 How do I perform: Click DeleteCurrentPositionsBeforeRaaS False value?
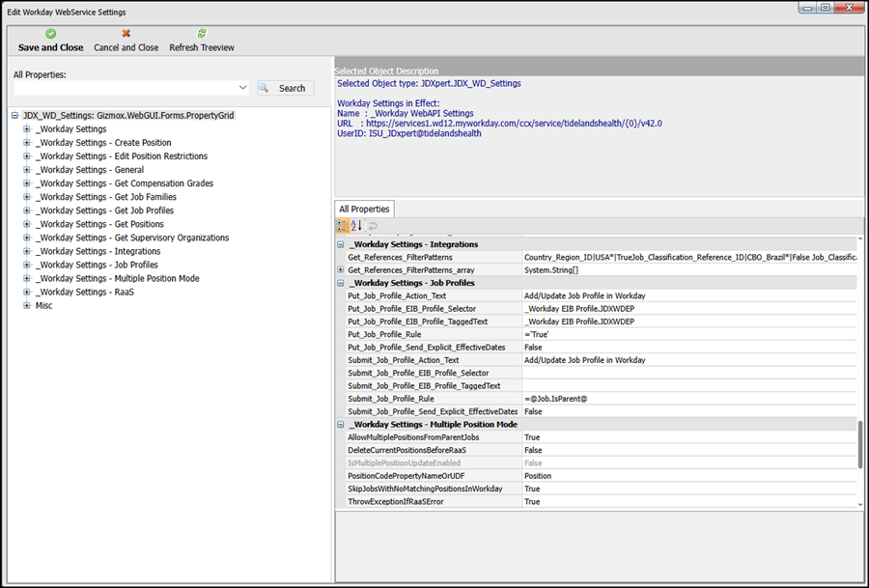(689, 450)
